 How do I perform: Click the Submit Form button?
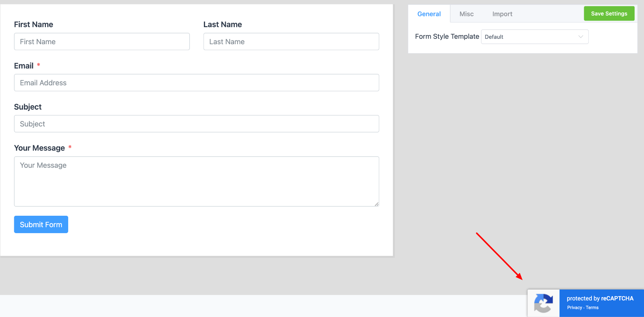pyautogui.click(x=41, y=224)
